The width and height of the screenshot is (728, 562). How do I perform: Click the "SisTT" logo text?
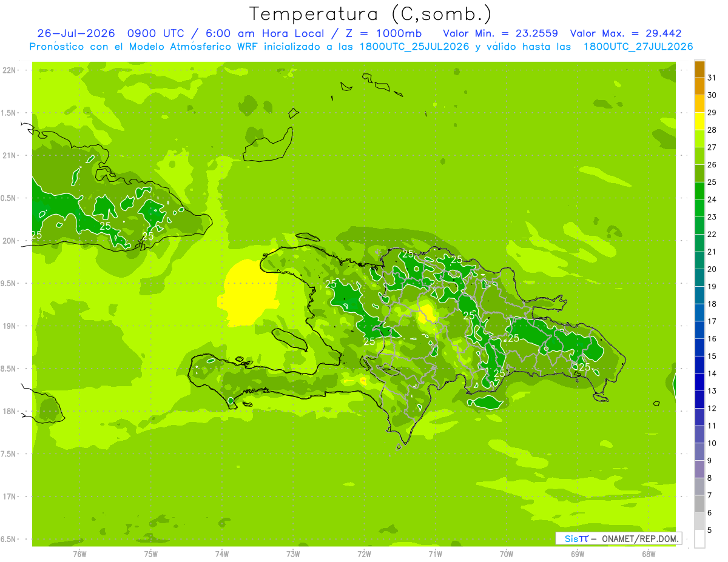point(576,538)
